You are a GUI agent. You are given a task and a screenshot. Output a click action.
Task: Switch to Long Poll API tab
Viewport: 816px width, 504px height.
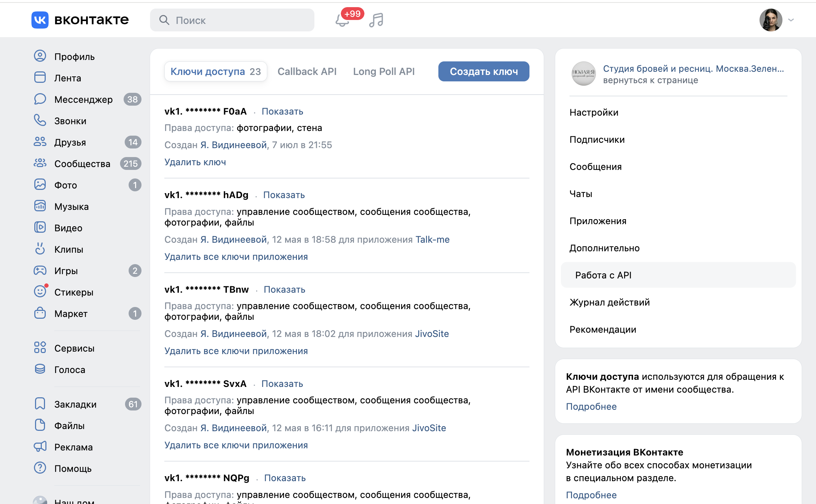384,71
